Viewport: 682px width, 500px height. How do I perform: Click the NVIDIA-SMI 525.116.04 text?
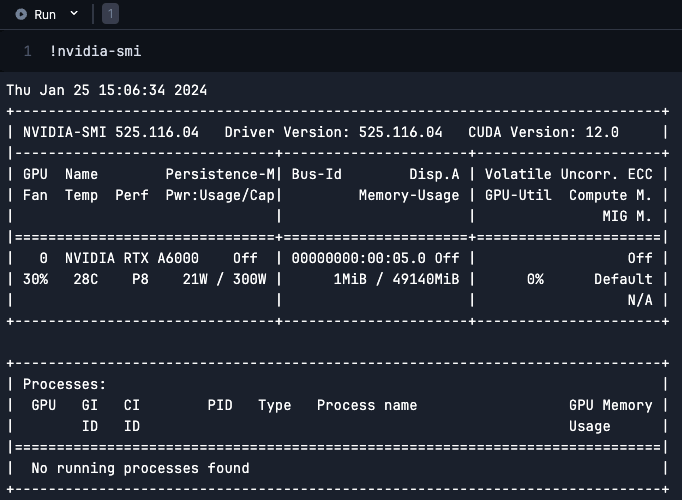click(111, 132)
